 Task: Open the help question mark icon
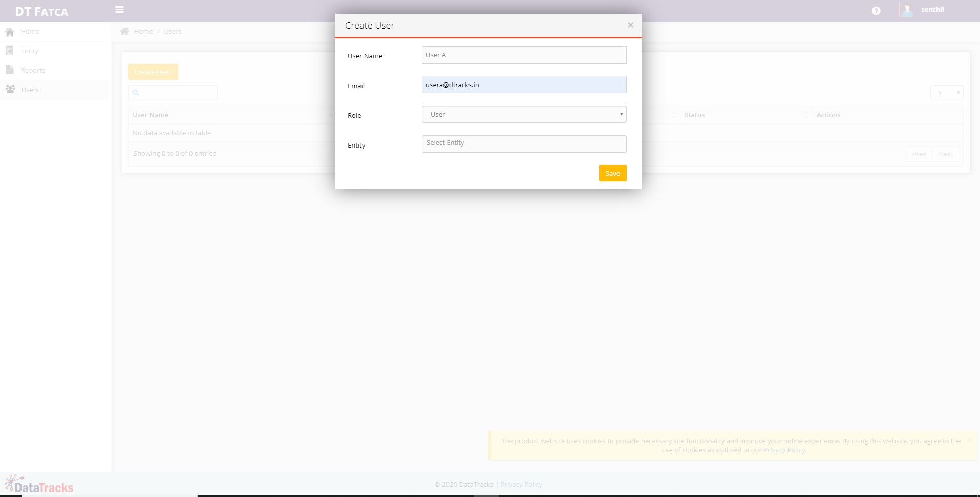pos(876,11)
